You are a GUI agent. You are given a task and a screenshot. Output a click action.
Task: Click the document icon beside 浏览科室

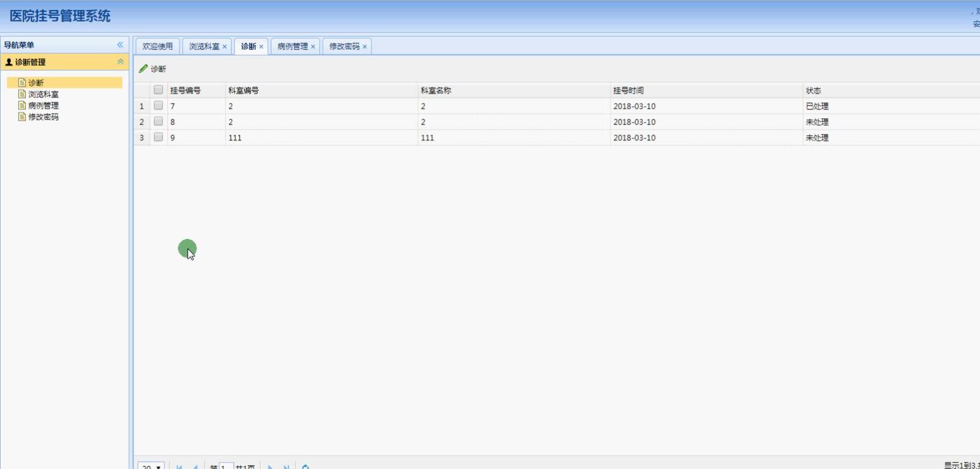point(22,94)
